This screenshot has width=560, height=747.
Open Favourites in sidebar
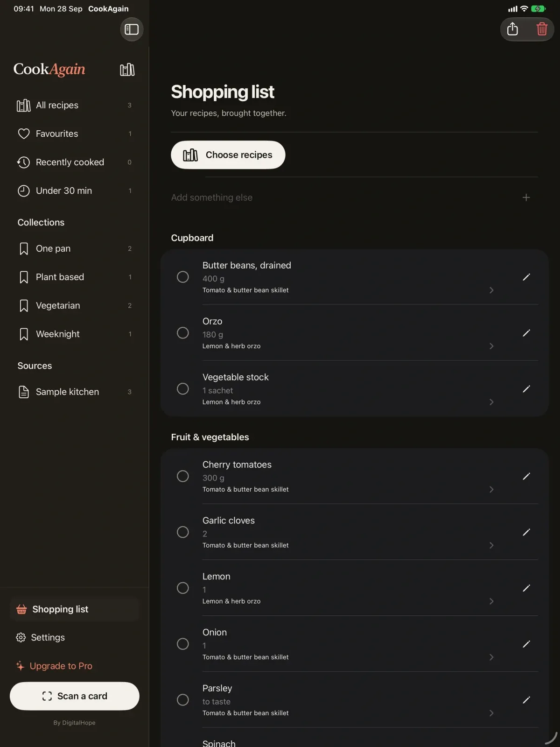(x=75, y=134)
